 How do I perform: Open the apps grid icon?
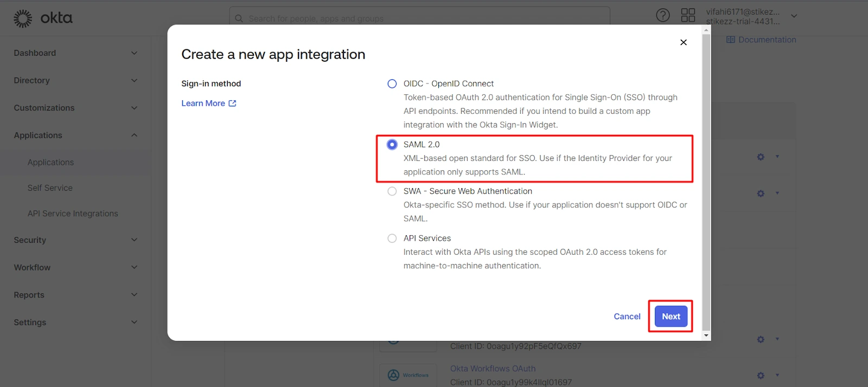click(688, 15)
